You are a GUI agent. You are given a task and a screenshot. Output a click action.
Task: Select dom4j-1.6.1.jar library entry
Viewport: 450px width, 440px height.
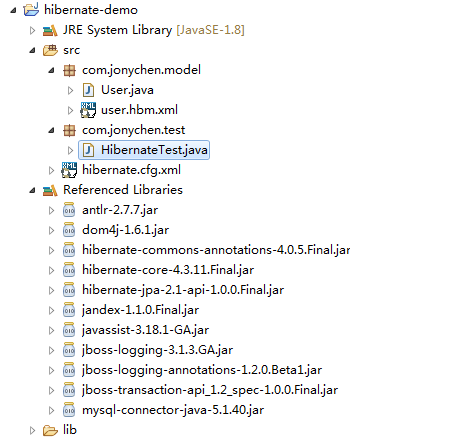click(125, 230)
